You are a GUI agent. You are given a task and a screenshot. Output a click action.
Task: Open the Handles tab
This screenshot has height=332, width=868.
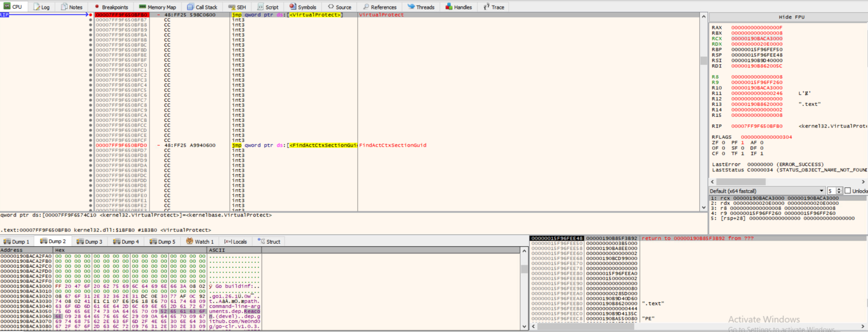pos(459,7)
